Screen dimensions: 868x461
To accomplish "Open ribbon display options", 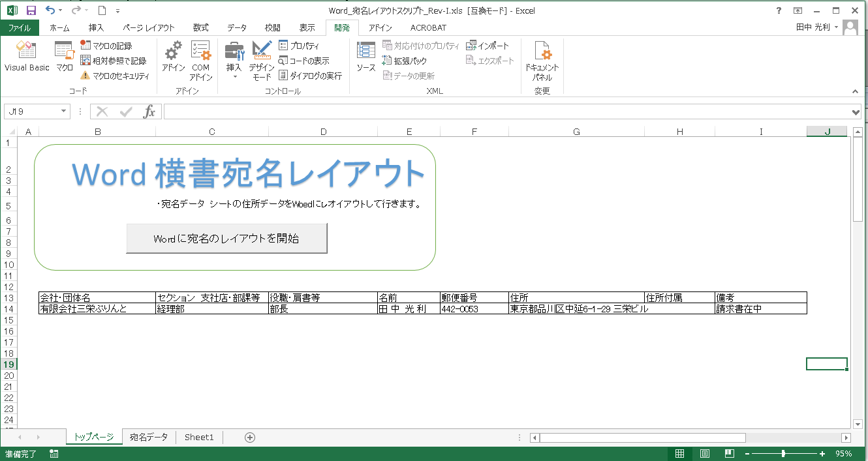I will tap(798, 10).
